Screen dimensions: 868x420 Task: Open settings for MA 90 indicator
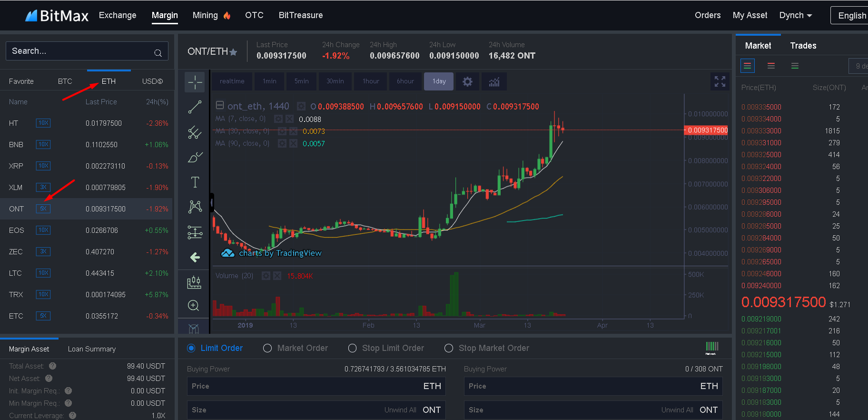[282, 143]
